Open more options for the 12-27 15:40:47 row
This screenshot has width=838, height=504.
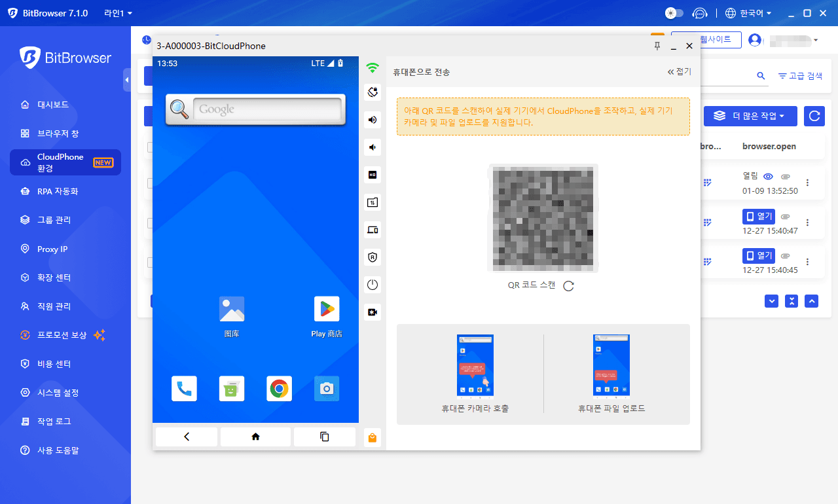pyautogui.click(x=807, y=223)
